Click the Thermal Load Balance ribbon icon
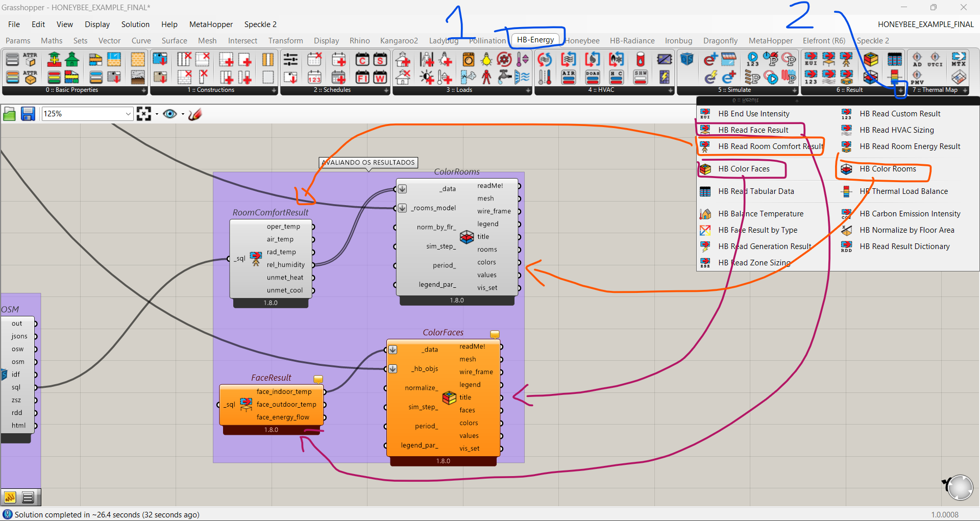The height and width of the screenshot is (521, 980). pyautogui.click(x=894, y=77)
